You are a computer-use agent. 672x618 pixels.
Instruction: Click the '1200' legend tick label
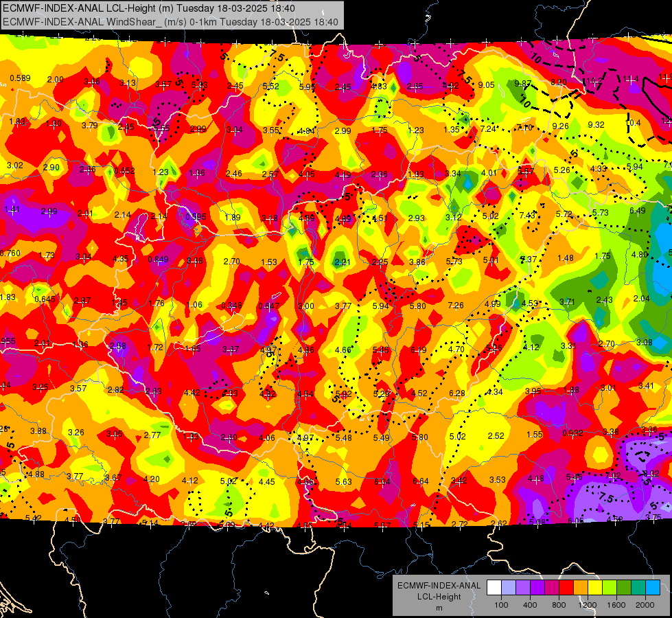[x=587, y=605]
